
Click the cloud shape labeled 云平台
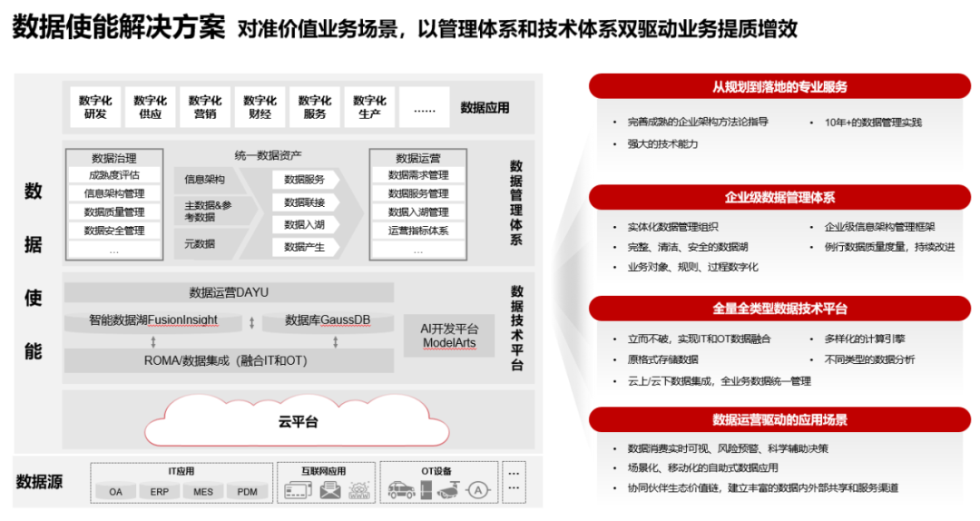[x=298, y=420]
